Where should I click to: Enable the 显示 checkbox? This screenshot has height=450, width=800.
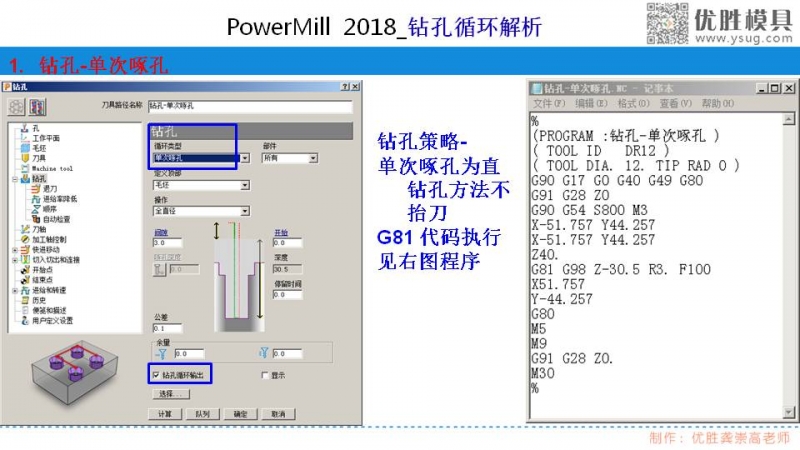264,375
